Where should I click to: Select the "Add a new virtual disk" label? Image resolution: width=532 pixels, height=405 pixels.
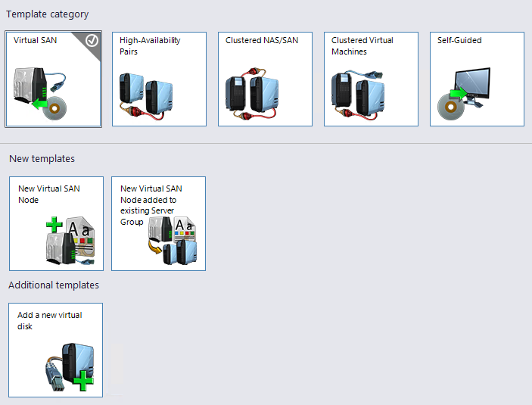tap(50, 320)
